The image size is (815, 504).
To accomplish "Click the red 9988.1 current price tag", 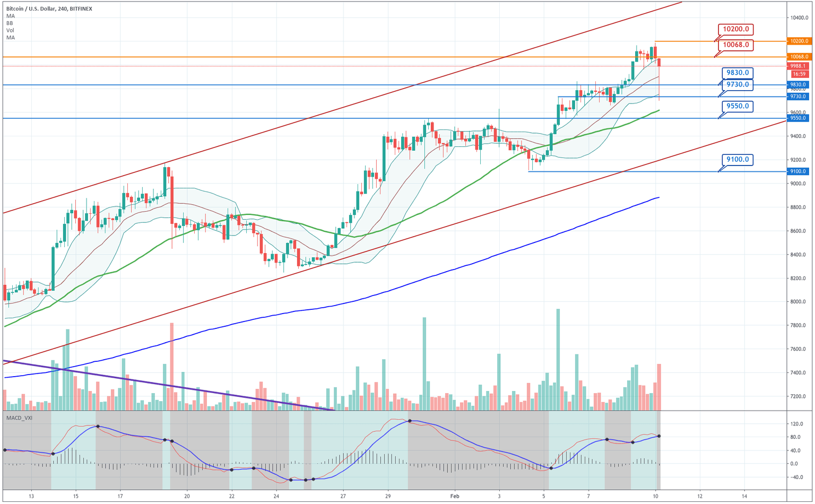I will 797,66.
